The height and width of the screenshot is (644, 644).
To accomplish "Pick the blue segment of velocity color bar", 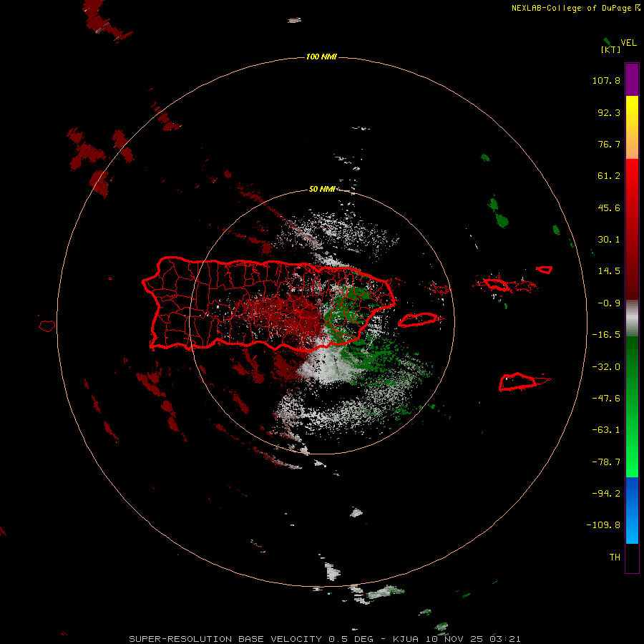I will pyautogui.click(x=632, y=510).
